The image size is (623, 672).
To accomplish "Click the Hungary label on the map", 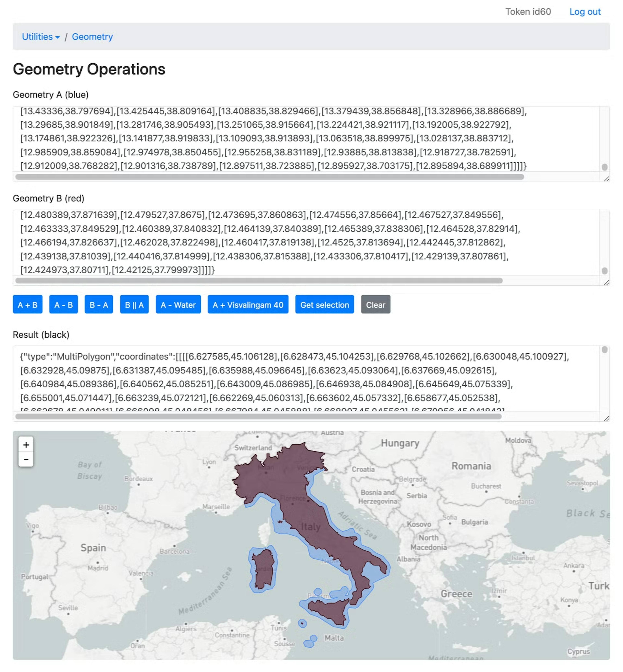I will point(400,443).
